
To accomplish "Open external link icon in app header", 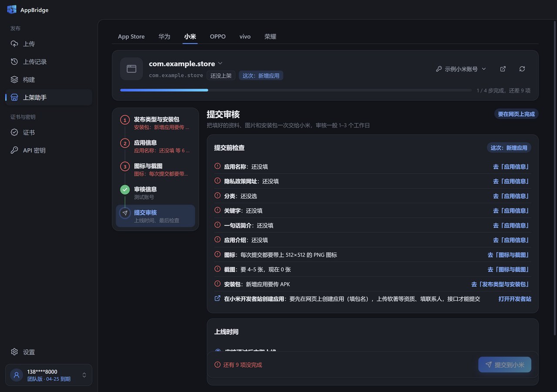I will tap(503, 69).
